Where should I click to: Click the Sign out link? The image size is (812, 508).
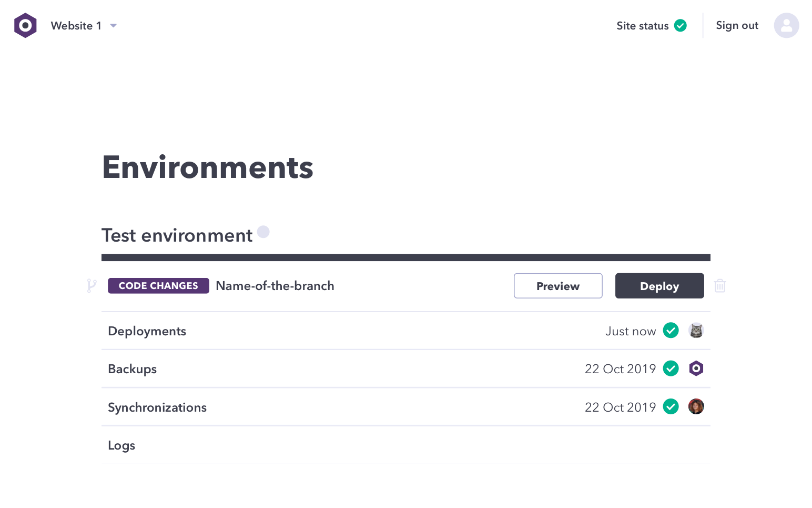pyautogui.click(x=737, y=25)
